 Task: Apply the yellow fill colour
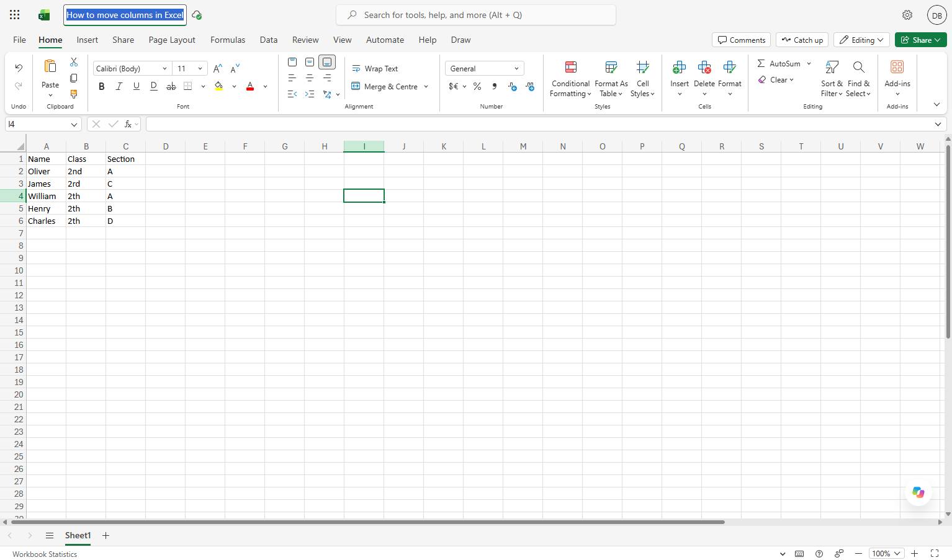pyautogui.click(x=219, y=86)
